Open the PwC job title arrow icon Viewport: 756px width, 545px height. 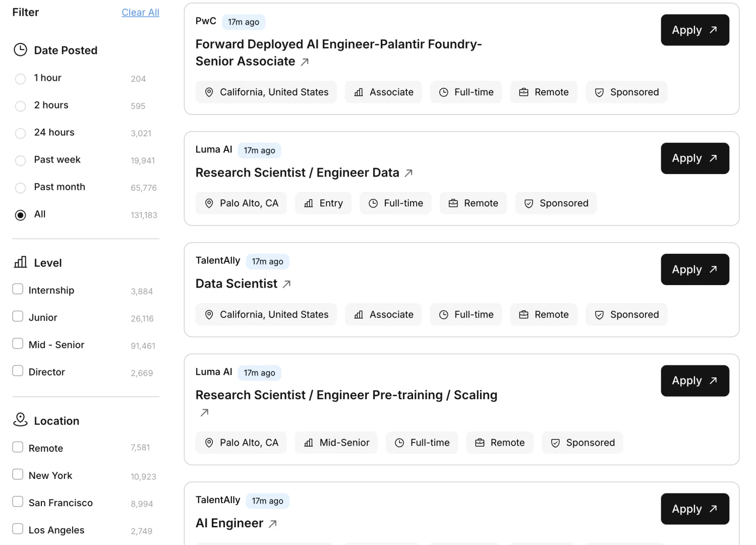pos(305,62)
